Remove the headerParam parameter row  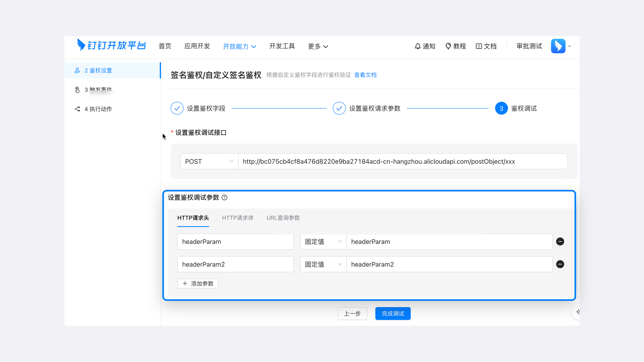point(560,242)
